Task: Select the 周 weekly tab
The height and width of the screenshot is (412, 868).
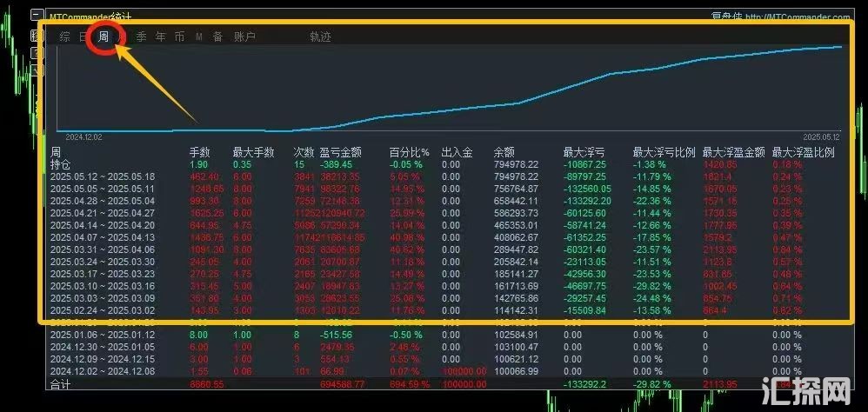Action: point(103,37)
